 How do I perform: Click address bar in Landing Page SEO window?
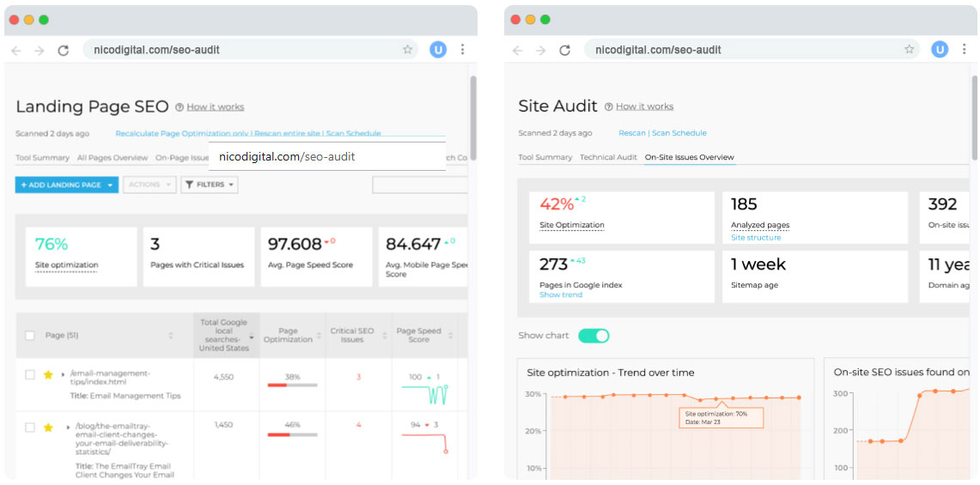click(250, 50)
